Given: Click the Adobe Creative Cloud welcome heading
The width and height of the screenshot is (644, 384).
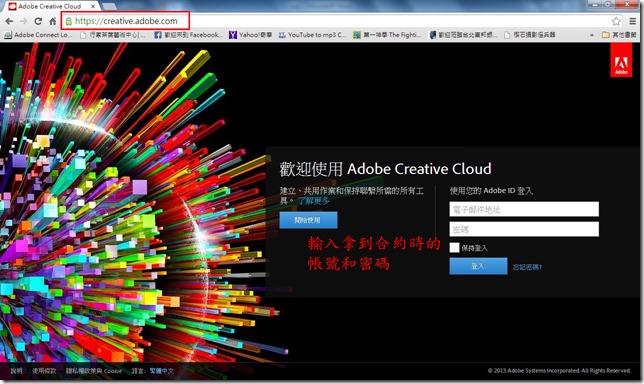Looking at the screenshot, I should (x=385, y=169).
